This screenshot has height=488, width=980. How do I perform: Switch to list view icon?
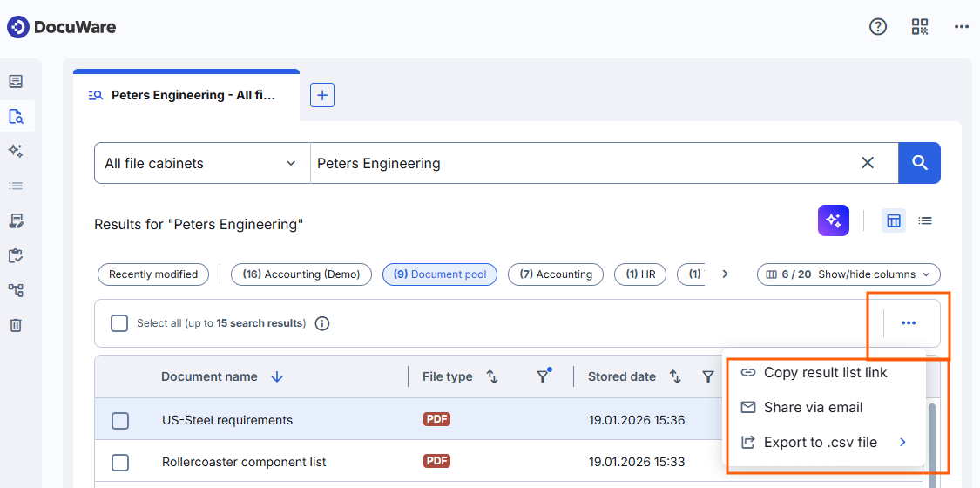coord(925,220)
